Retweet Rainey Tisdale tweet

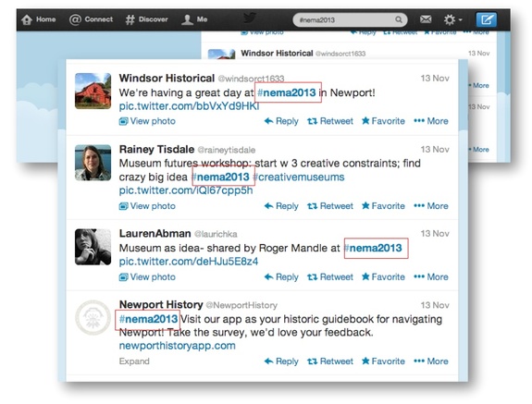tap(330, 206)
